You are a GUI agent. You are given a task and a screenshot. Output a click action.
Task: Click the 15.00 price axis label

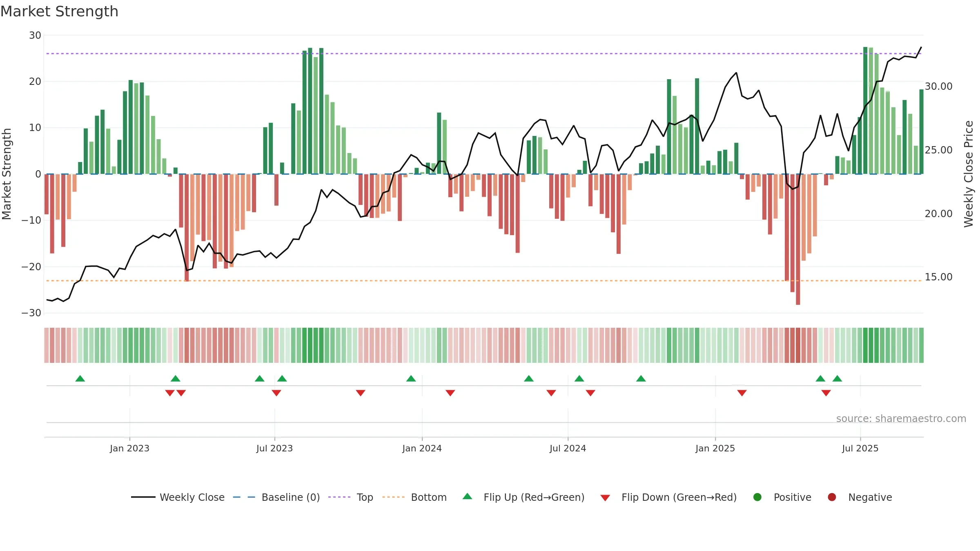938,277
